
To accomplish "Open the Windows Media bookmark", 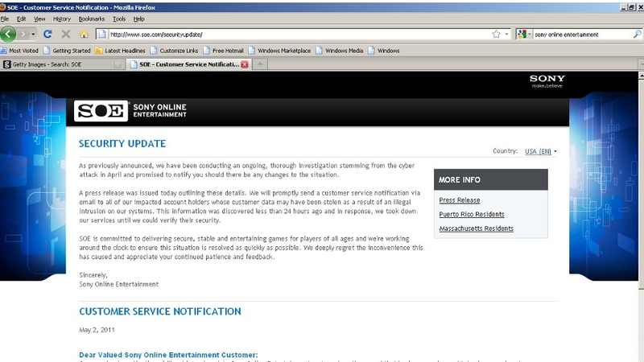I will click(340, 51).
